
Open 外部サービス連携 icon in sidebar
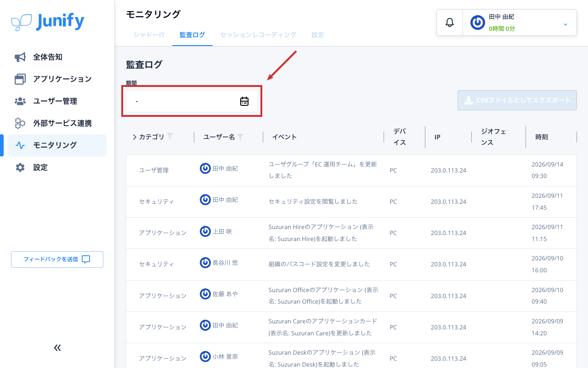20,123
